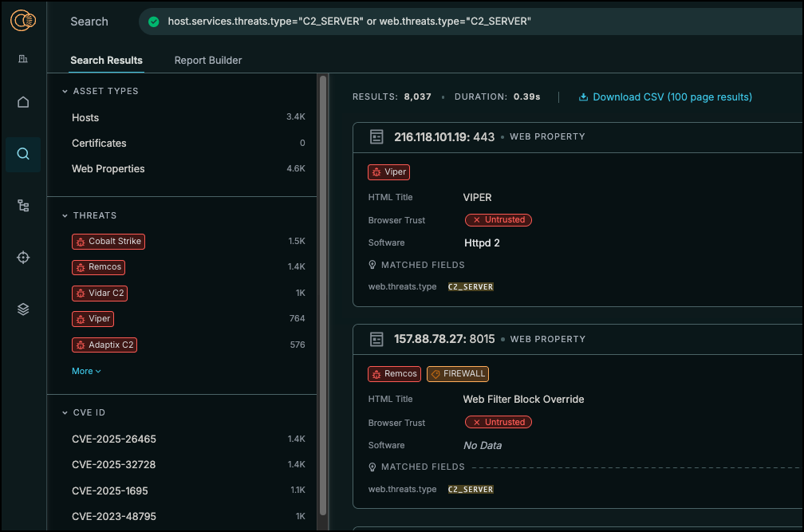The image size is (804, 532).
Task: Download CSV of 100 page results
Action: 664,97
